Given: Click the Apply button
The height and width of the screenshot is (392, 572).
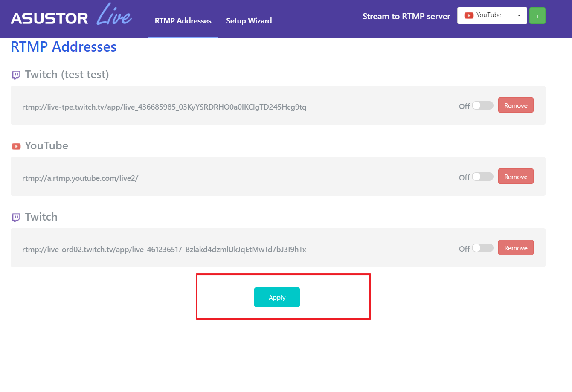Looking at the screenshot, I should 277,297.
